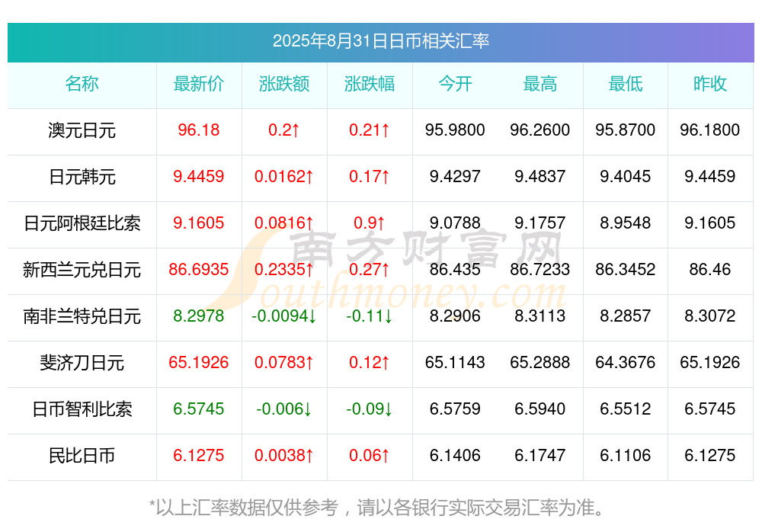
Task: Click change amount 0.0816↑
Action: 284,223
